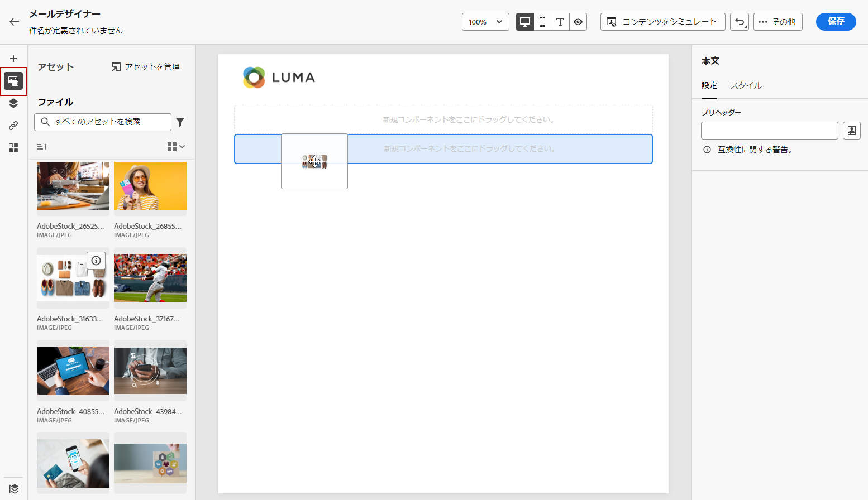Click the LUMA logo in email canvas

tap(279, 78)
